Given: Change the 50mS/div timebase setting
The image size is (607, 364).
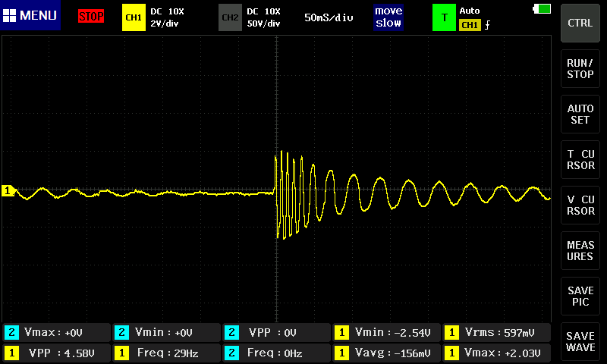Looking at the screenshot, I should 329,17.
